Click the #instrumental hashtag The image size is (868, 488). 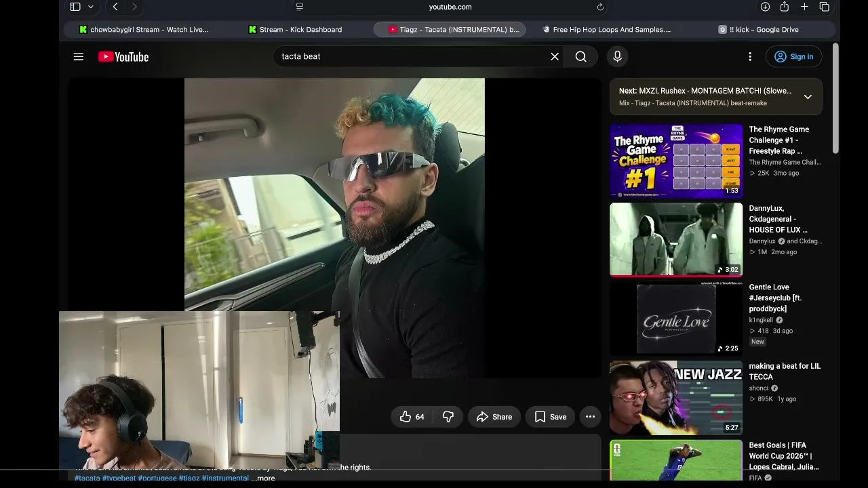(x=225, y=479)
